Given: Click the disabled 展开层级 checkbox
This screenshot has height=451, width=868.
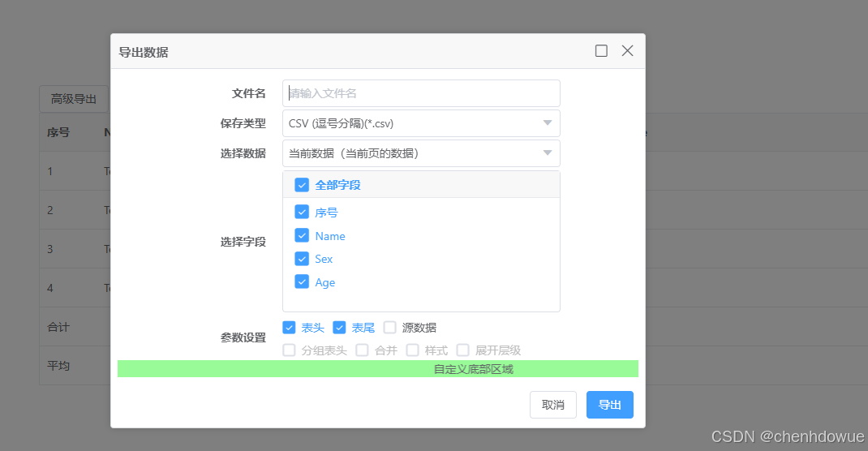Looking at the screenshot, I should click(x=462, y=350).
